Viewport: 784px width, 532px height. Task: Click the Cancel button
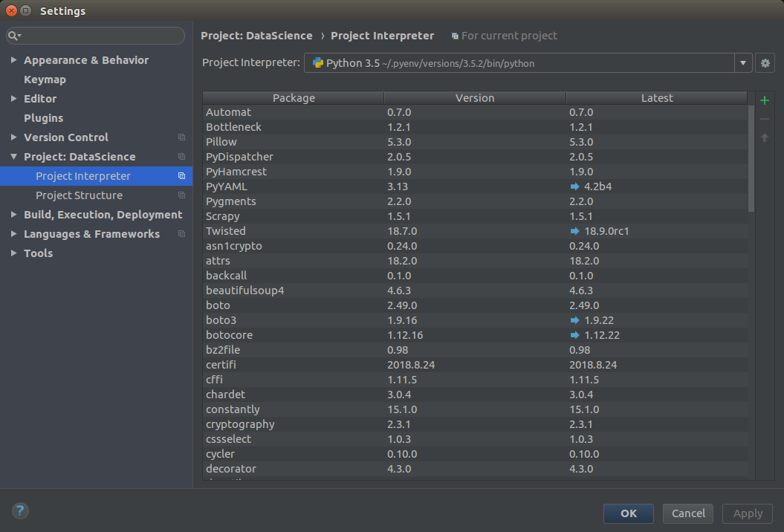687,513
